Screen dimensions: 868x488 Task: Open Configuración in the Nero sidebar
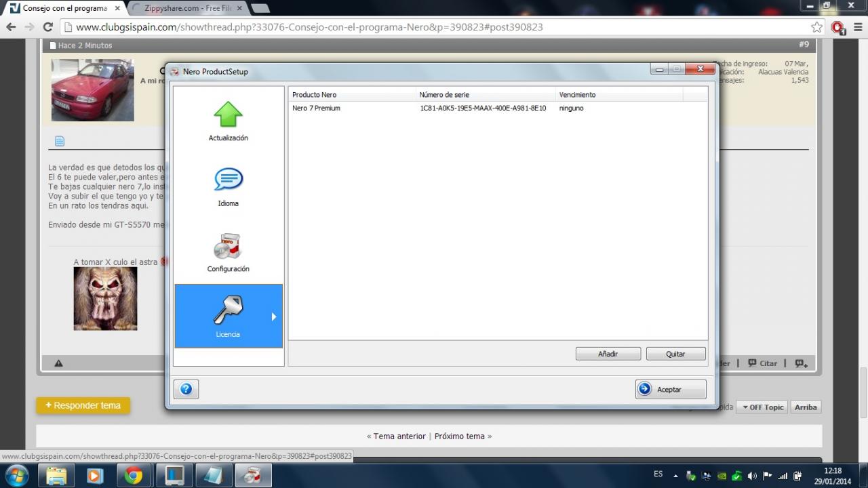(228, 252)
